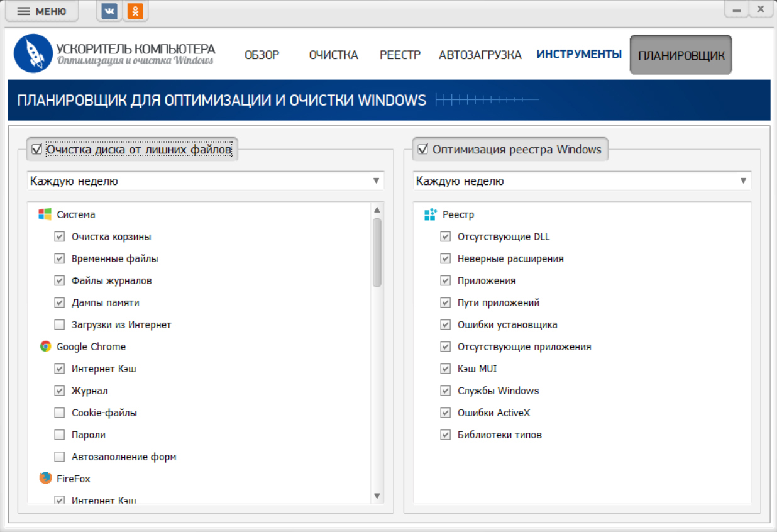Enable Cookie-файлы checkbox
Image resolution: width=777 pixels, height=532 pixels.
[60, 413]
